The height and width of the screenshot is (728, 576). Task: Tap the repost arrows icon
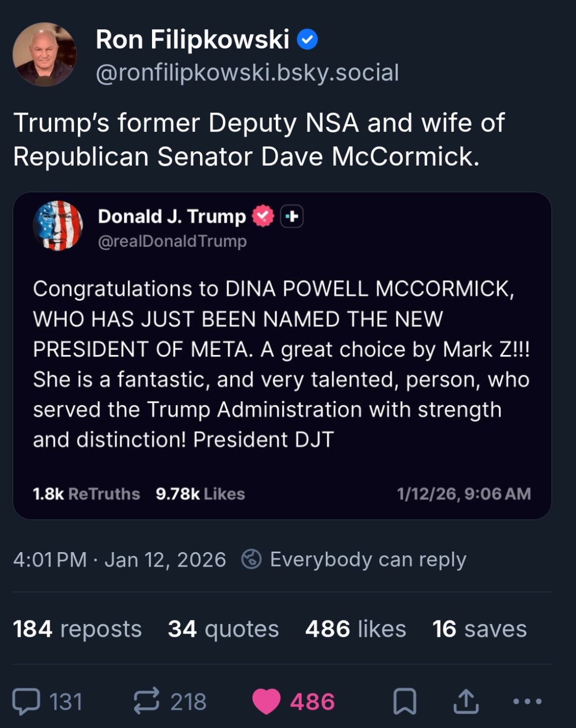(x=147, y=700)
